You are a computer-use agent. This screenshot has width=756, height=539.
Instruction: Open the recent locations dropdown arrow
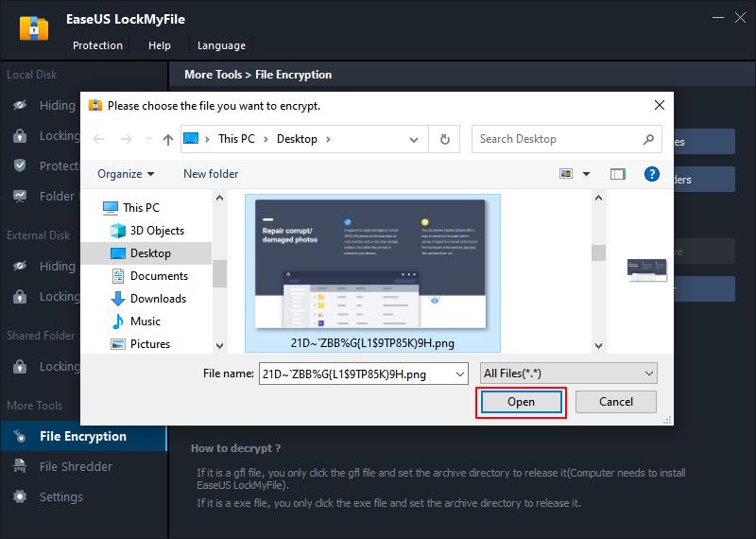[148, 139]
